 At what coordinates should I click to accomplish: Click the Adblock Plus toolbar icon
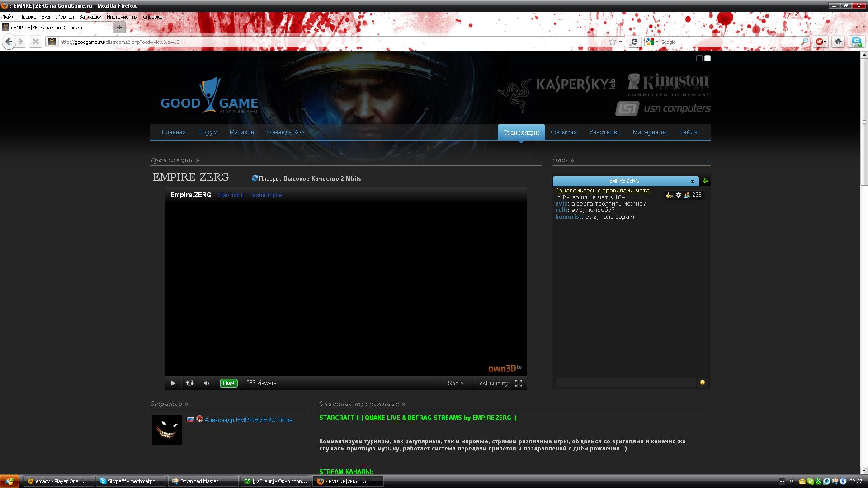[819, 42]
